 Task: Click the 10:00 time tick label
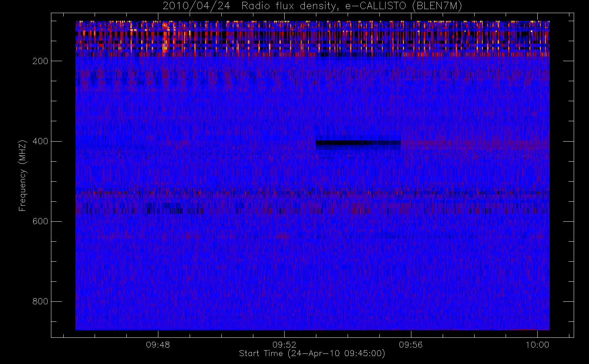537,345
